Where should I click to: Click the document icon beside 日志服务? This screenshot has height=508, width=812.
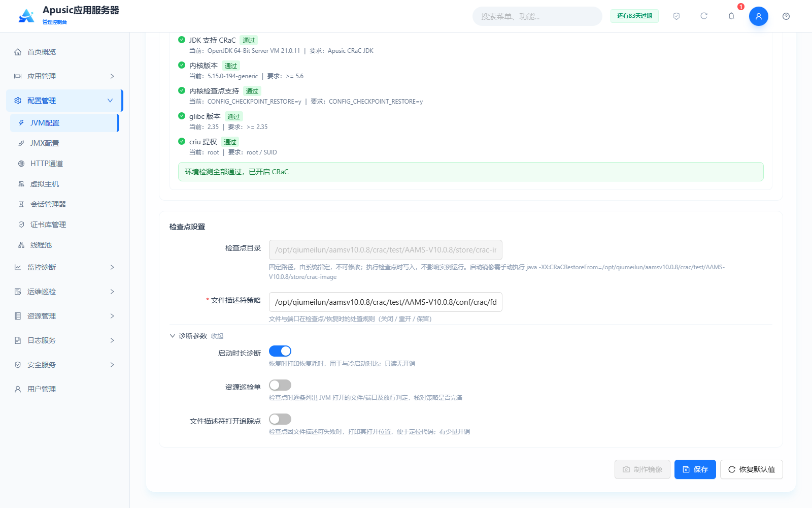pyautogui.click(x=18, y=340)
